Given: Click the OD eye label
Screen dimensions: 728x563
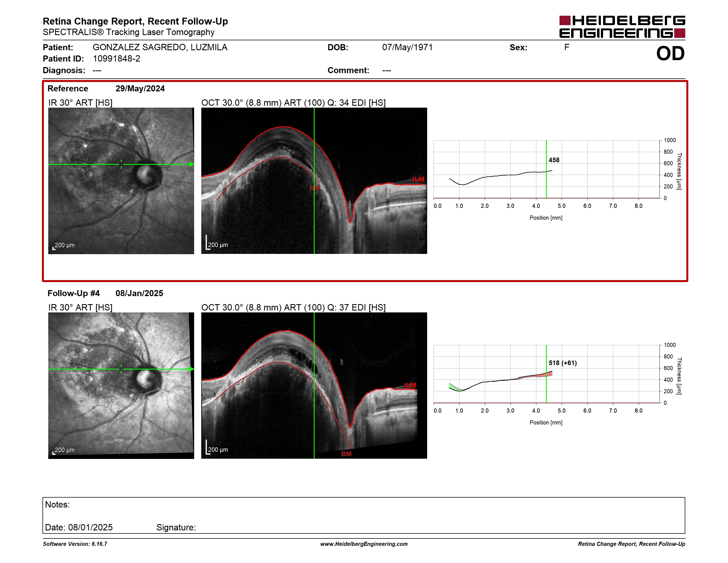Looking at the screenshot, I should click(670, 53).
